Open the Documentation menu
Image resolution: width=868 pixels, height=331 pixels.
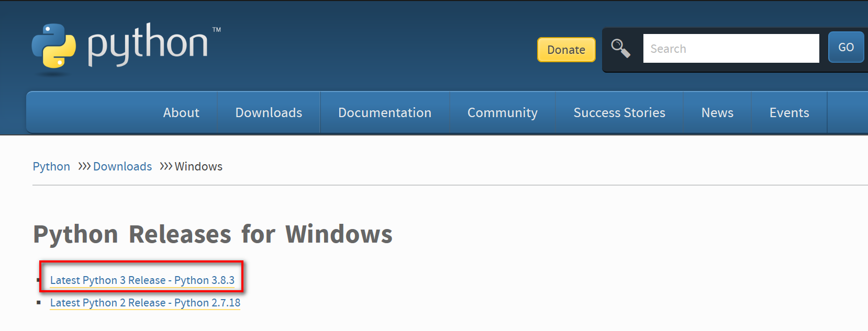[385, 112]
